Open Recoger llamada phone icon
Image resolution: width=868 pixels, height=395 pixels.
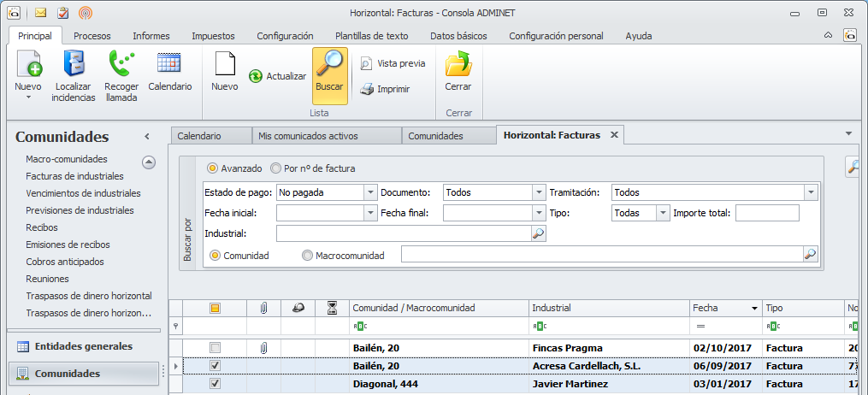coord(121,65)
